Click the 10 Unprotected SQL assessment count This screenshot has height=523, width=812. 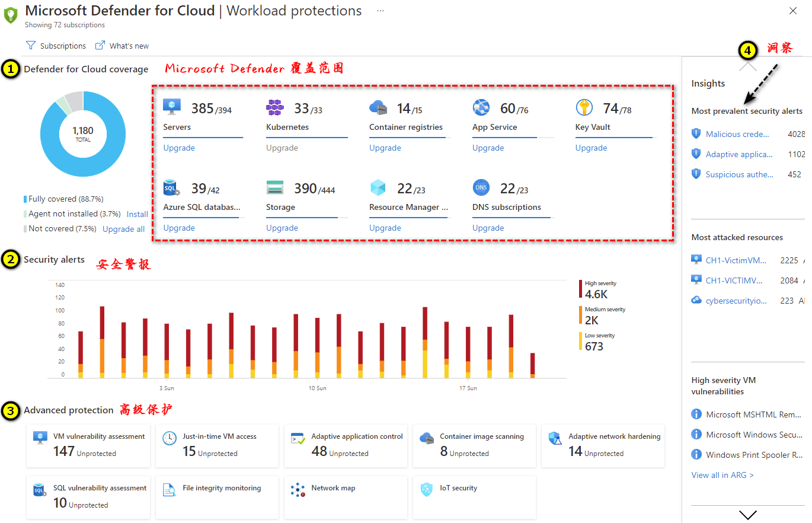[81, 503]
